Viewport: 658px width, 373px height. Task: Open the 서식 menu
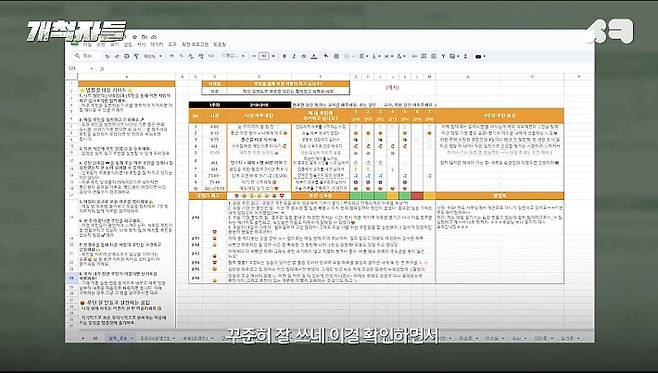(x=141, y=45)
